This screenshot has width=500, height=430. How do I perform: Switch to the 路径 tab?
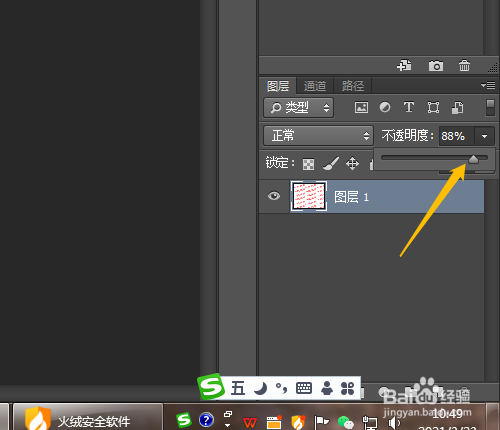point(353,86)
